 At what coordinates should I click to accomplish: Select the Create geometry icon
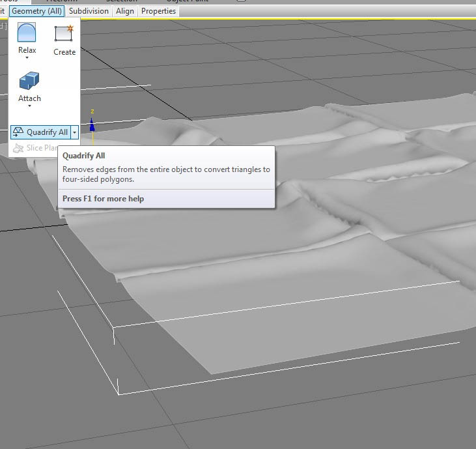coord(64,33)
